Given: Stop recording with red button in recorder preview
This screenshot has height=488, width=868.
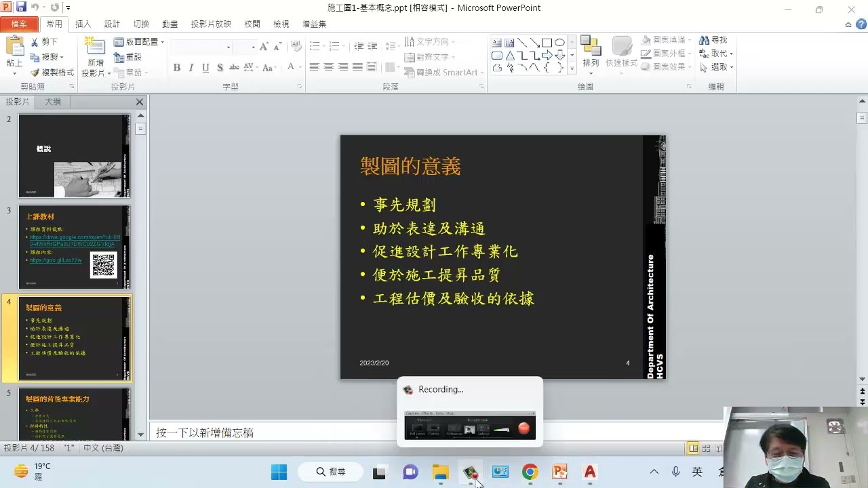Looking at the screenshot, I should 524,428.
